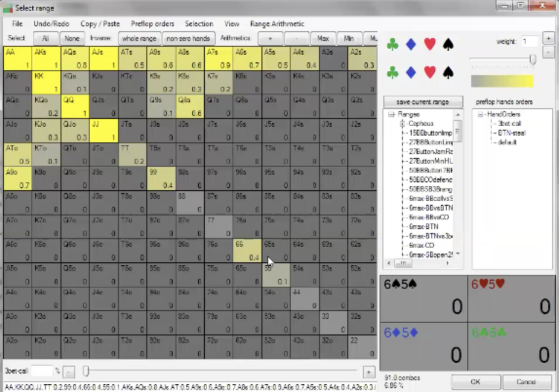Screen dimensions: 559x392
Task: Open the Range Arithmetic menu
Action: pyautogui.click(x=277, y=24)
